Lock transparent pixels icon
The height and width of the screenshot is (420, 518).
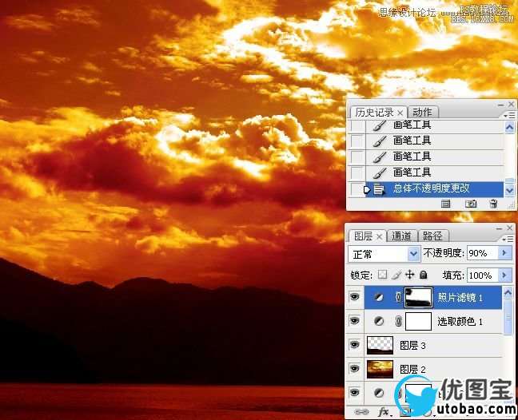click(x=383, y=275)
